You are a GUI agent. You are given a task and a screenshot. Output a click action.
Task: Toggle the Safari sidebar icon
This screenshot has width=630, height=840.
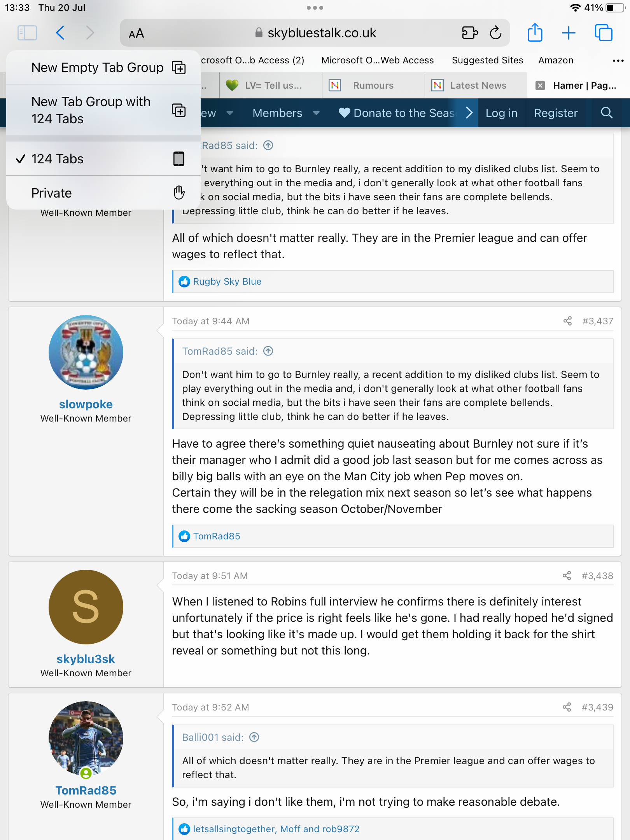[27, 33]
